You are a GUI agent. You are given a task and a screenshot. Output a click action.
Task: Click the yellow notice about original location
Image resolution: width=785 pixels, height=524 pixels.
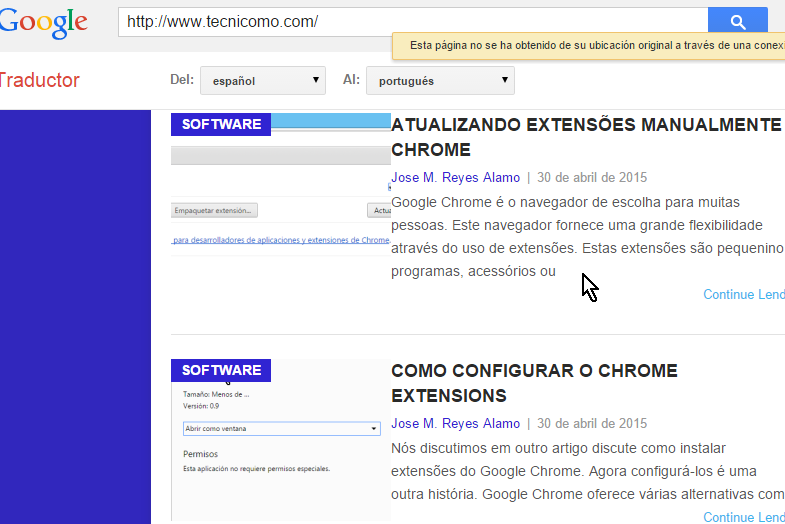tap(588, 46)
